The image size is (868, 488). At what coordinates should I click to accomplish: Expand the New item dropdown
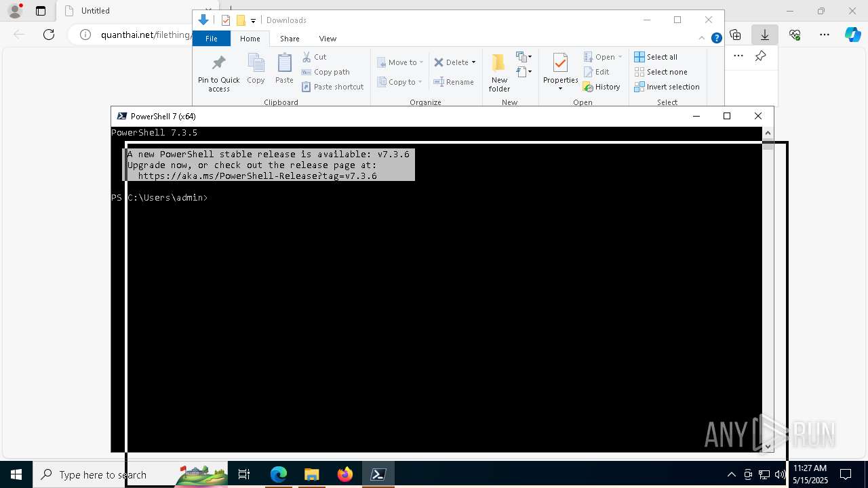click(524, 56)
